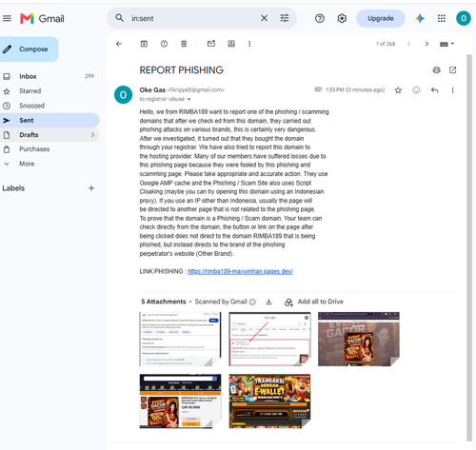This screenshot has width=476, height=450.
Task: Mark email as unread icon
Action: pyautogui.click(x=211, y=44)
